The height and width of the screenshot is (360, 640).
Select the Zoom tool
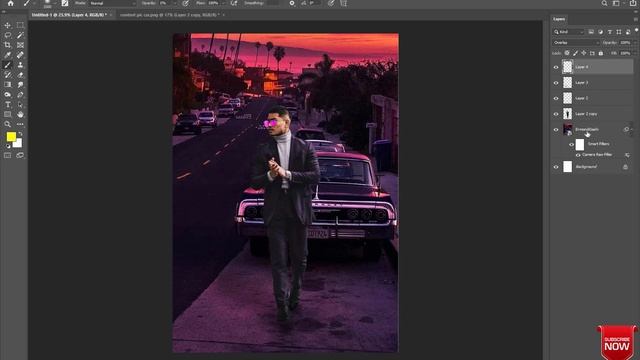pyautogui.click(x=7, y=124)
